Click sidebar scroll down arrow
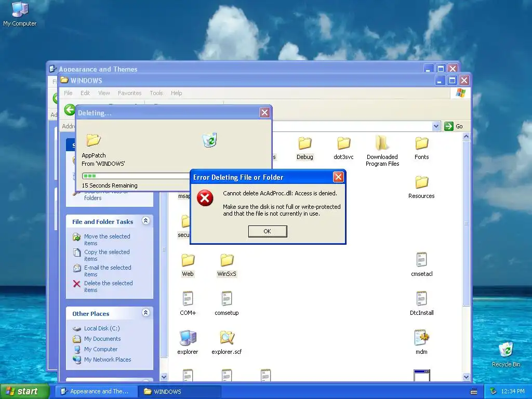532x399 pixels. [x=164, y=377]
